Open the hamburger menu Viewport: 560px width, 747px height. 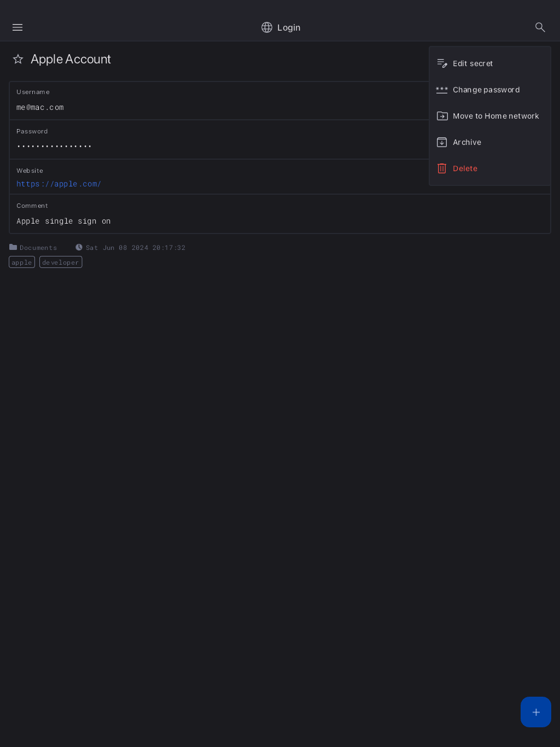[17, 27]
